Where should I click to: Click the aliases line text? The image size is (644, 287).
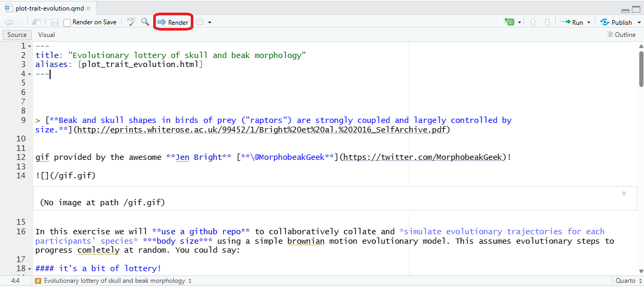119,65
